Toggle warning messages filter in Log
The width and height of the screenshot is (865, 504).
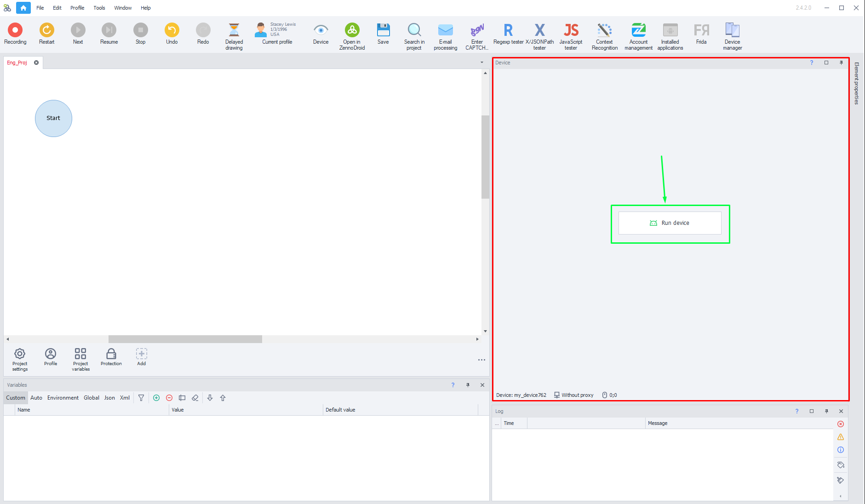(841, 437)
